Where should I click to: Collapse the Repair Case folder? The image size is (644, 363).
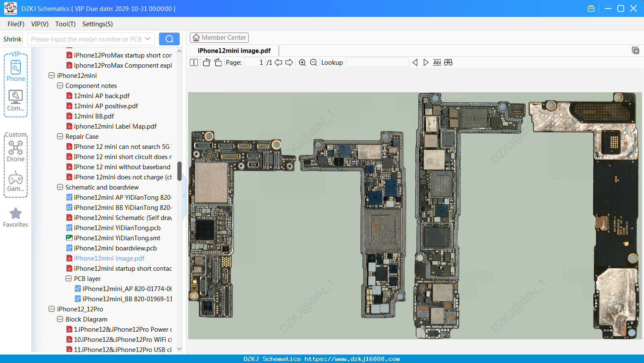pos(60,136)
